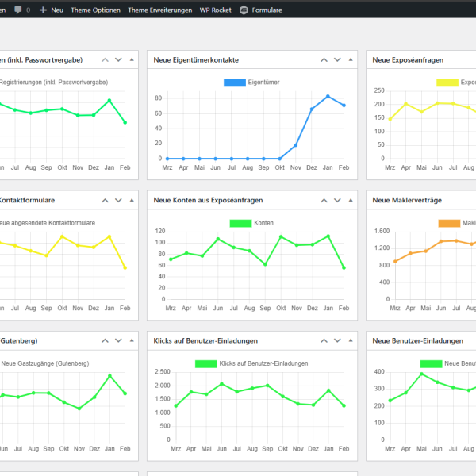
Task: Move Klicks auf Benutzer-Einladungen widget up
Action: tap(324, 340)
